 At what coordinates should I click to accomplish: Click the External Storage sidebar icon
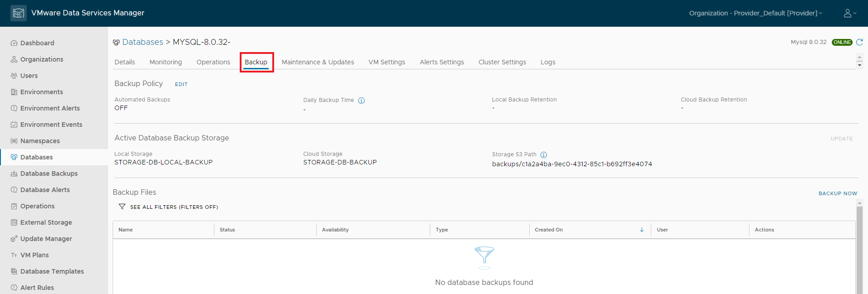click(x=14, y=222)
